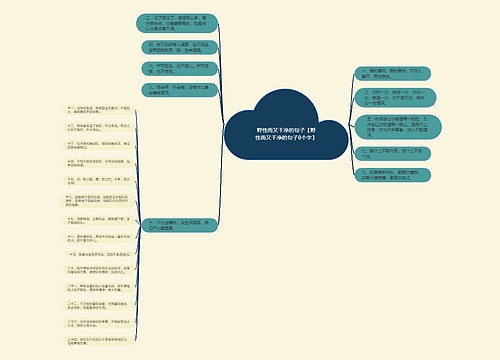Select the teal node numbered 一

click(392, 73)
